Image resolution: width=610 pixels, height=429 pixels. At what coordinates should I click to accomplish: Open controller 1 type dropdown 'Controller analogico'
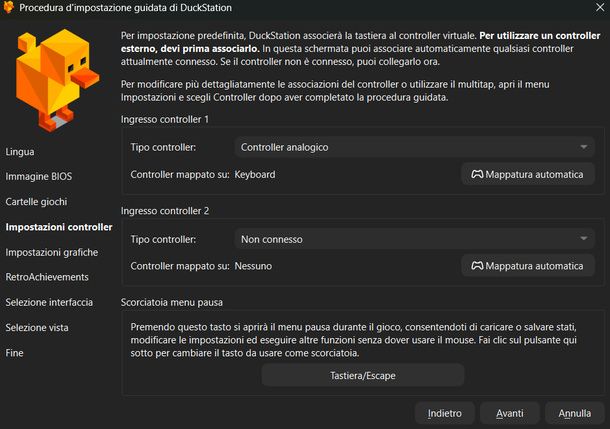pyautogui.click(x=414, y=147)
